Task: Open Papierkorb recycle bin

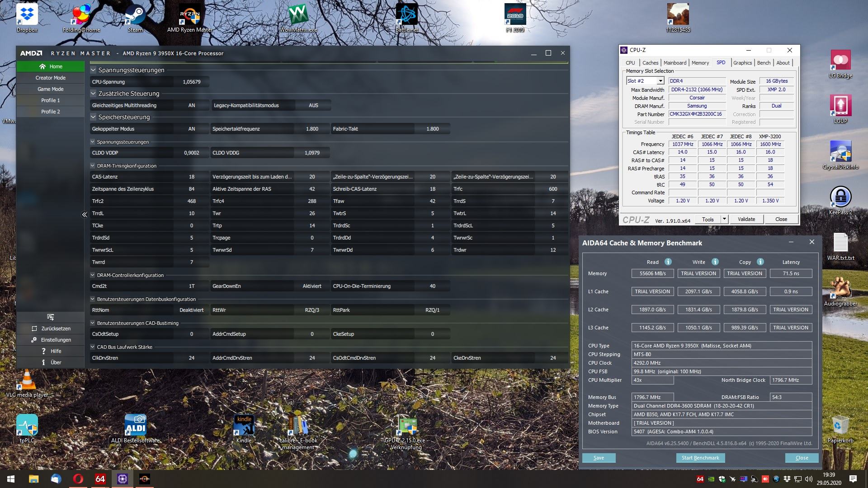Action: (840, 429)
